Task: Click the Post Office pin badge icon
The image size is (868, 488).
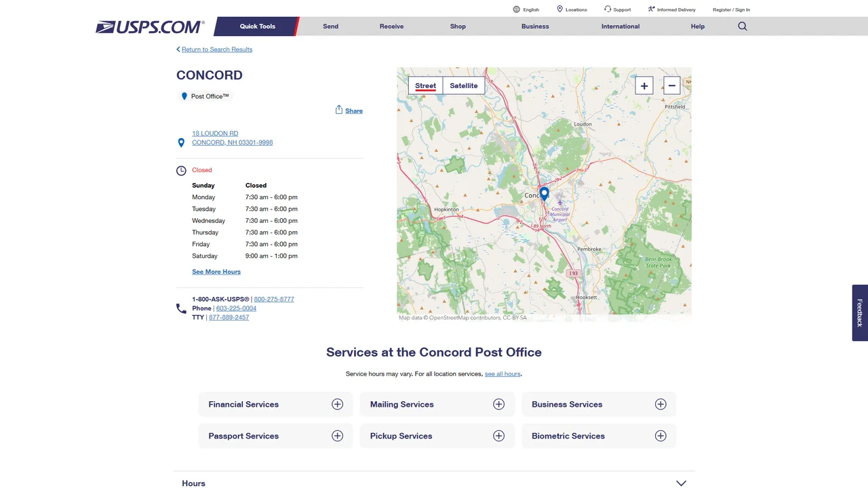Action: 184,96
